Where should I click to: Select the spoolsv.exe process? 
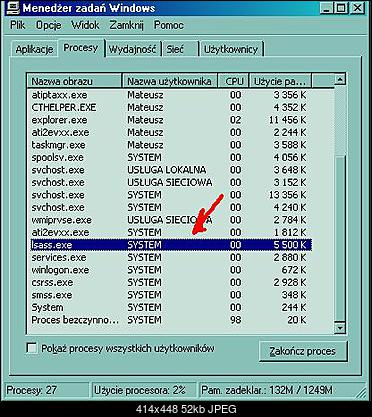(170, 157)
